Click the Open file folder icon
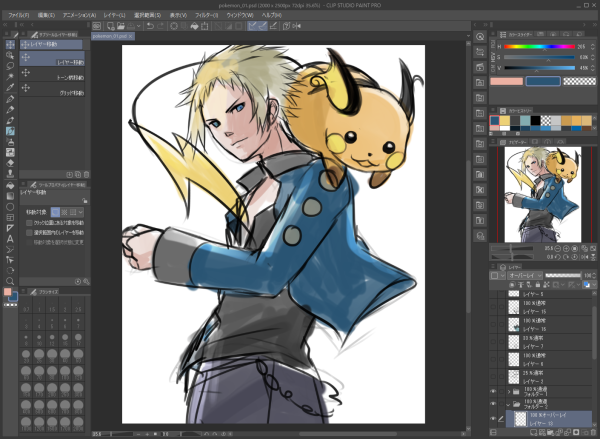 121,26
